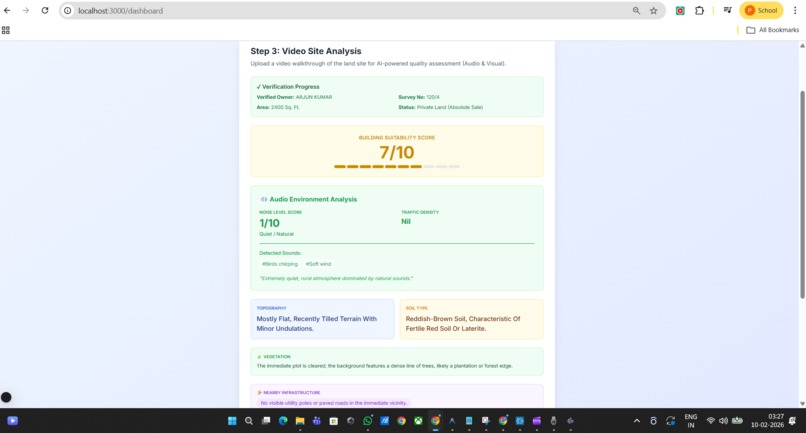Reload the dashboard page
806x433 pixels.
45,10
